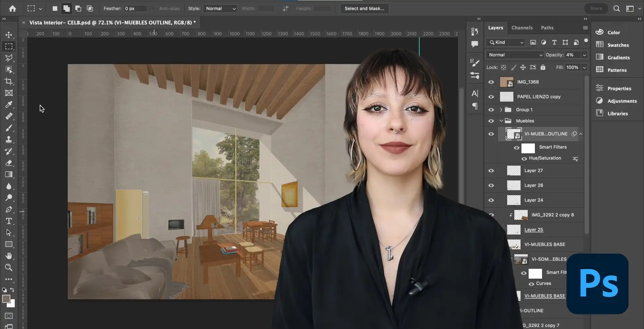Switch to the Paths tab

click(547, 28)
